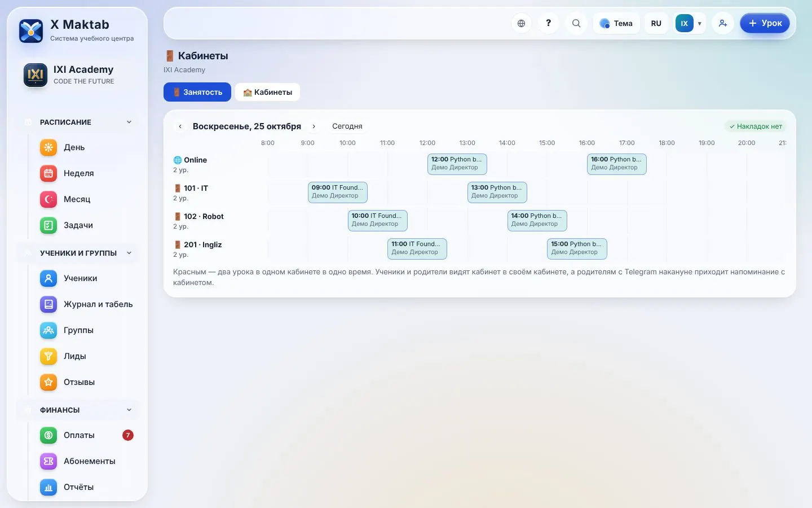Click the X Maktab logo icon
Image resolution: width=812 pixels, height=508 pixels.
31,31
